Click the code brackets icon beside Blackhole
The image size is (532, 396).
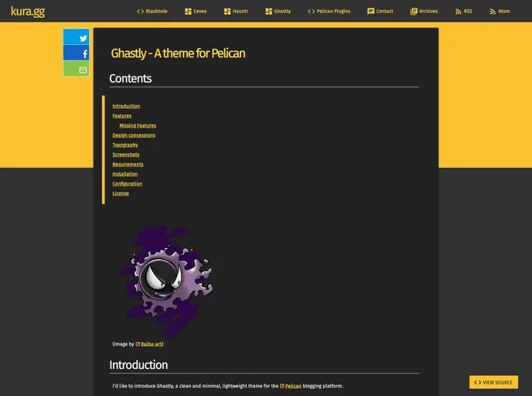[140, 12]
